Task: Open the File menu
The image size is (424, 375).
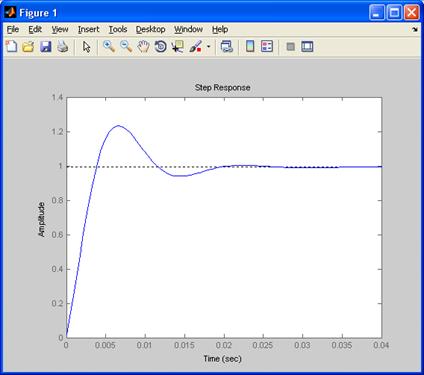Action: tap(13, 29)
